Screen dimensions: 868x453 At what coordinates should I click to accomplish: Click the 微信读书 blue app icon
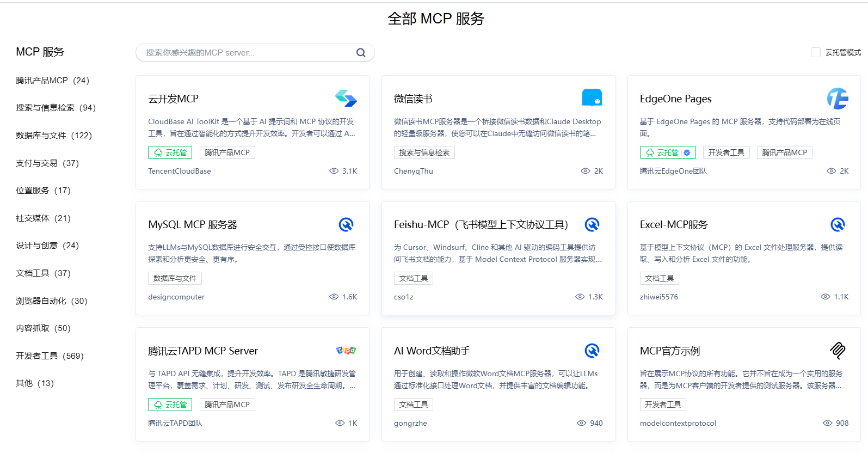pyautogui.click(x=592, y=98)
